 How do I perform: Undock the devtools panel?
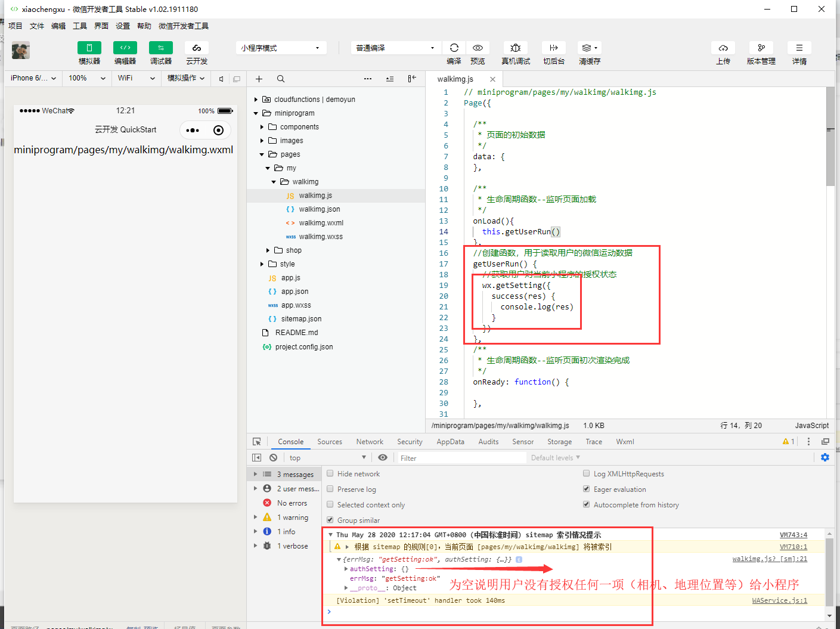pos(825,442)
